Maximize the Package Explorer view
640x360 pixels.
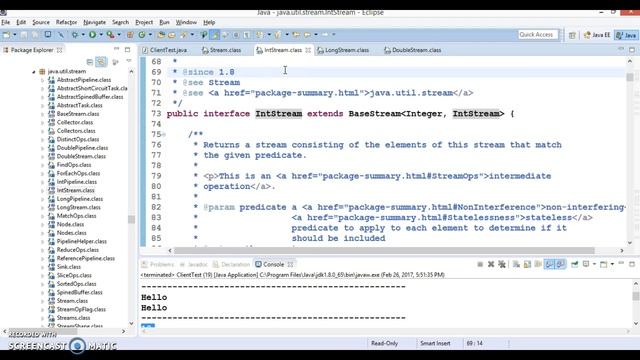[127, 49]
